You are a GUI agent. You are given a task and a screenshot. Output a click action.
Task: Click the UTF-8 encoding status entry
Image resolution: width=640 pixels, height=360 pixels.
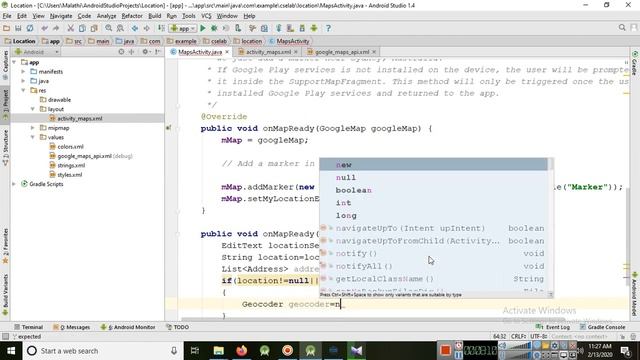pyautogui.click(x=539, y=336)
